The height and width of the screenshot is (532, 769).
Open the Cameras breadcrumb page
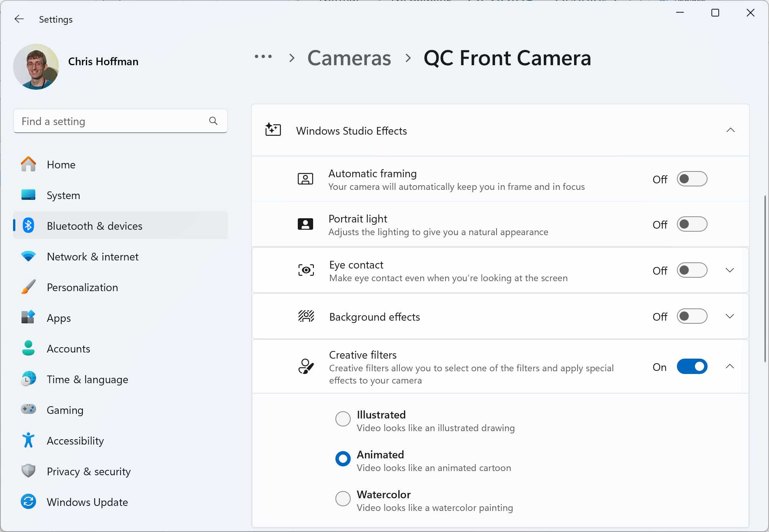[x=349, y=58]
